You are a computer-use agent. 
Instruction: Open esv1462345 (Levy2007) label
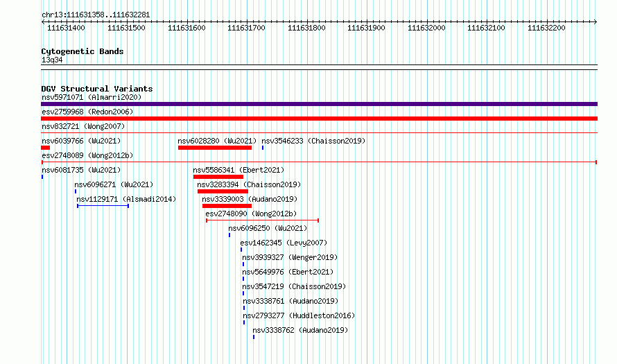(284, 243)
